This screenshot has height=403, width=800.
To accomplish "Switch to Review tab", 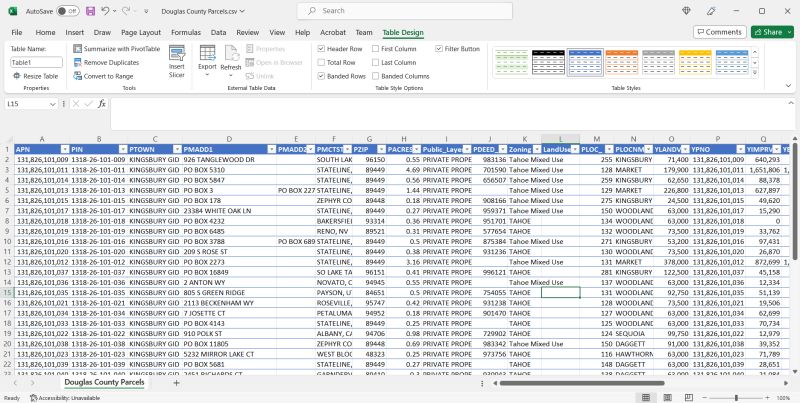I will (247, 32).
